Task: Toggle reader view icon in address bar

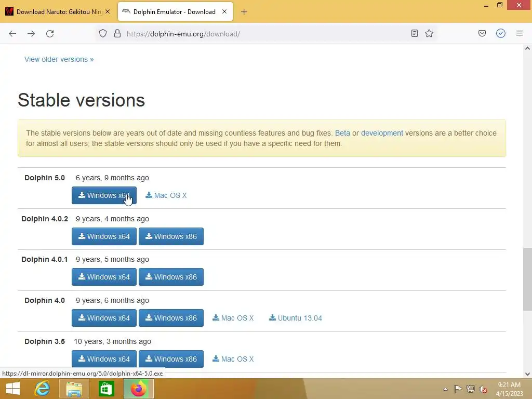Action: [414, 33]
